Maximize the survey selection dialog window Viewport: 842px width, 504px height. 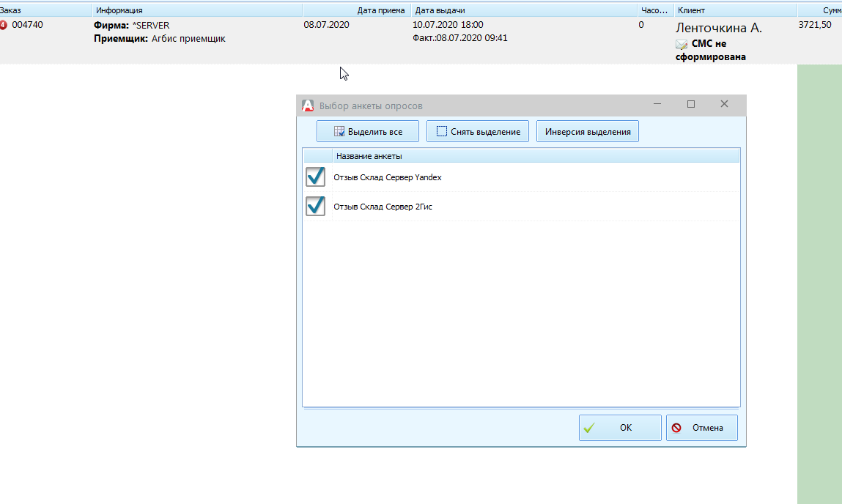690,105
